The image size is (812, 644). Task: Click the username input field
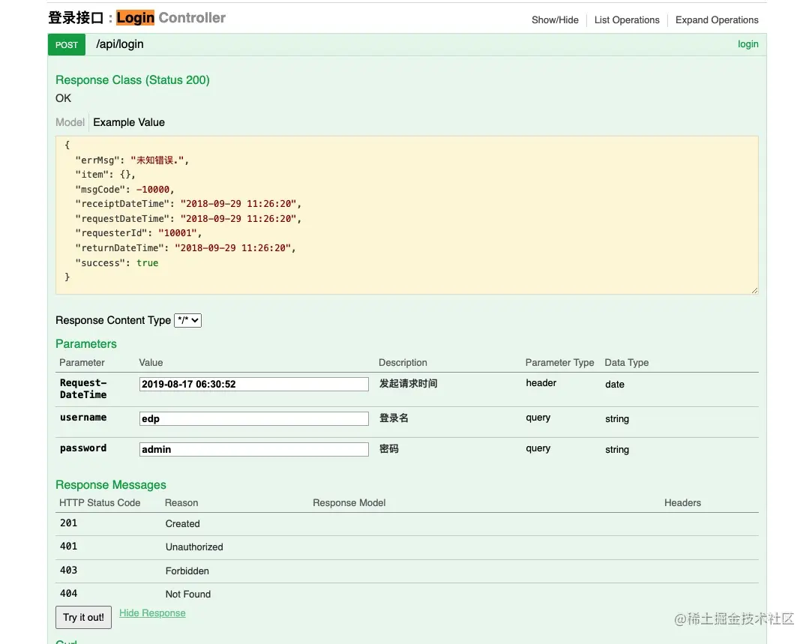coord(253,418)
